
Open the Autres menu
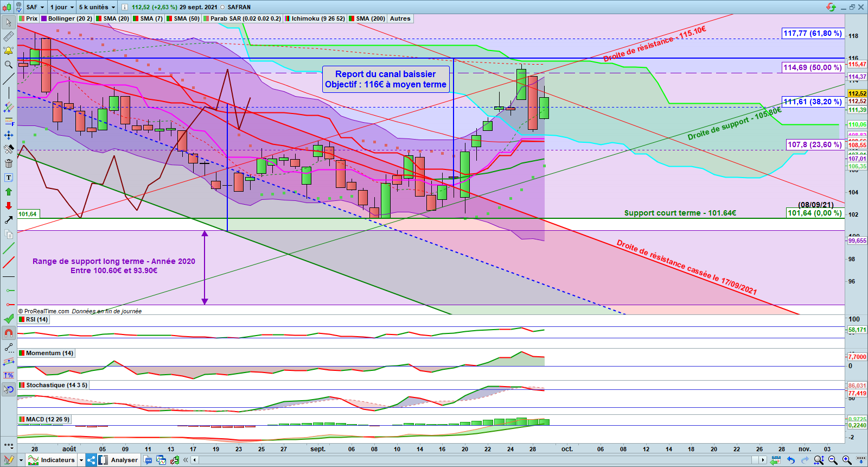click(400, 18)
